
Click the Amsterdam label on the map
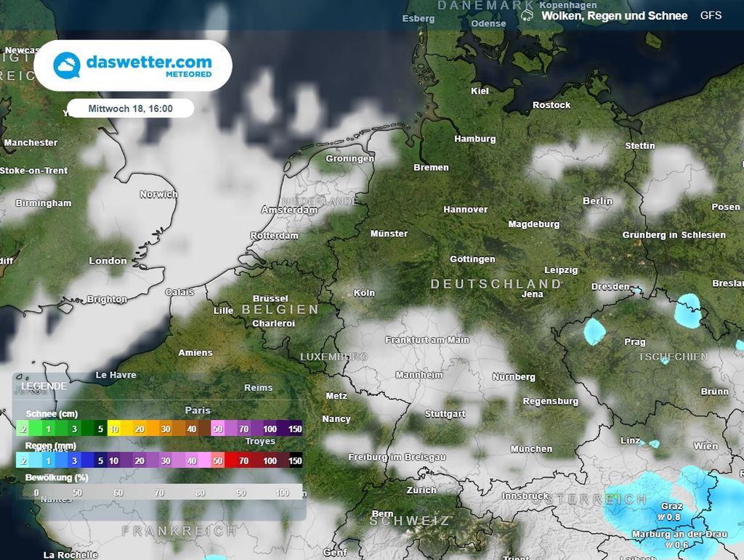click(x=289, y=210)
